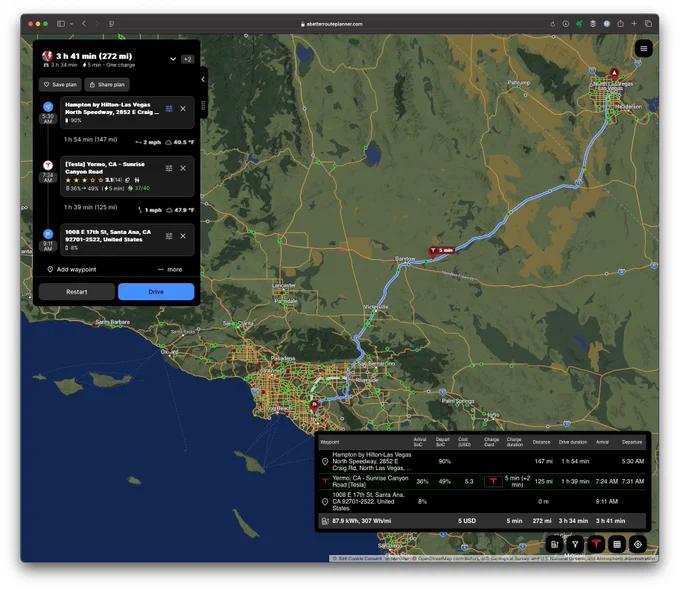Image resolution: width=680 pixels, height=590 pixels.
Task: Open a new Safari tab
Action: 634,24
